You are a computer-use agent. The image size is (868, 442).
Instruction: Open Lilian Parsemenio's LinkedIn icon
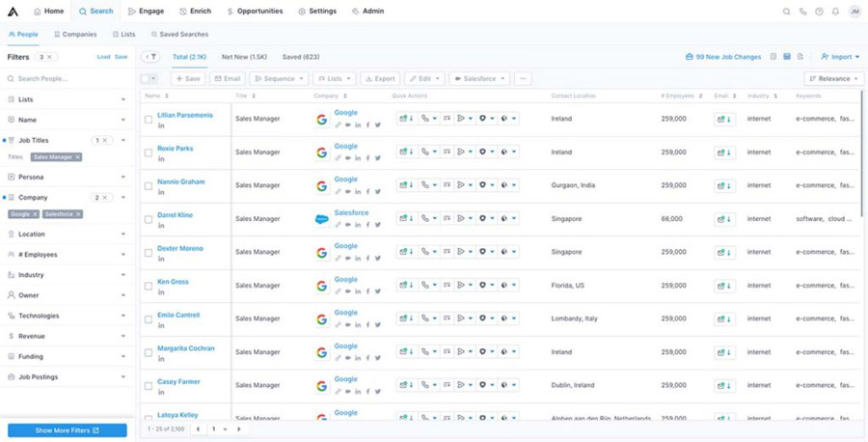[161, 125]
